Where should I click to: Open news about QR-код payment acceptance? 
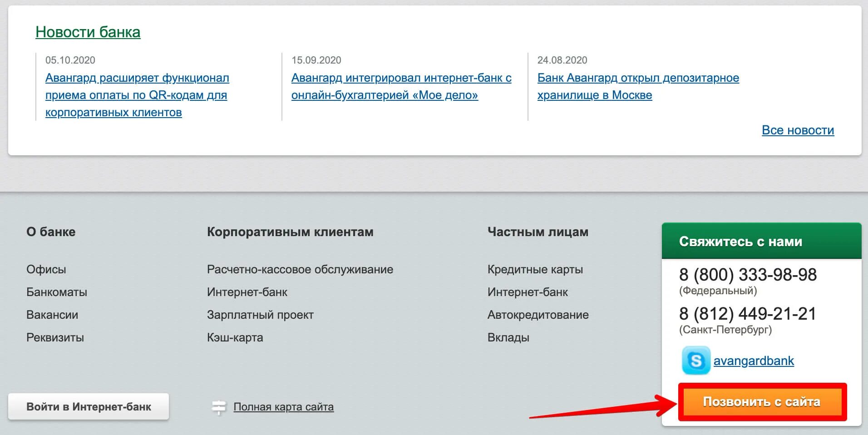point(137,95)
